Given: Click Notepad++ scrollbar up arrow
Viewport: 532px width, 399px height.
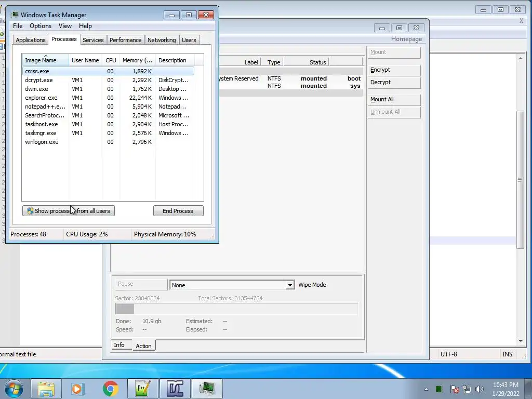Looking at the screenshot, I should tap(521, 58).
